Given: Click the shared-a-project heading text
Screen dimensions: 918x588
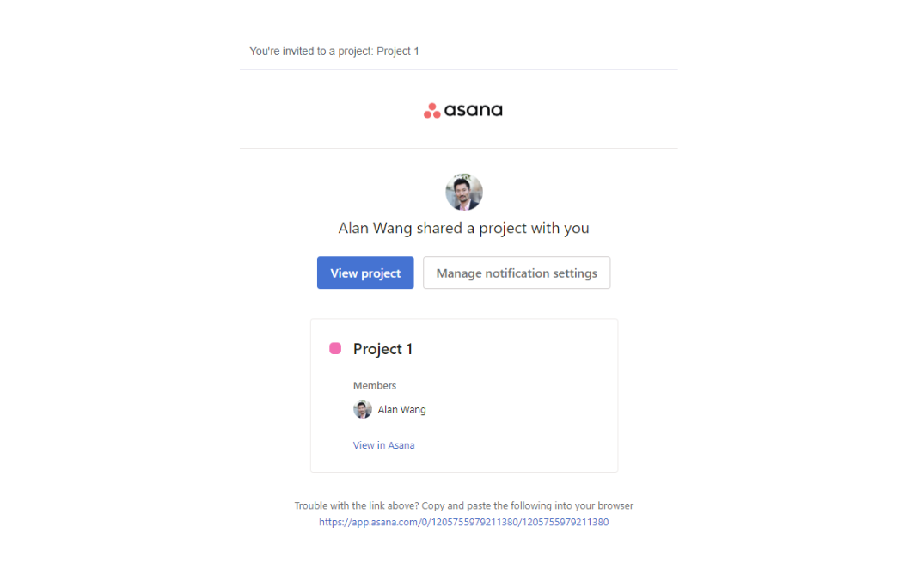Looking at the screenshot, I should 463,228.
